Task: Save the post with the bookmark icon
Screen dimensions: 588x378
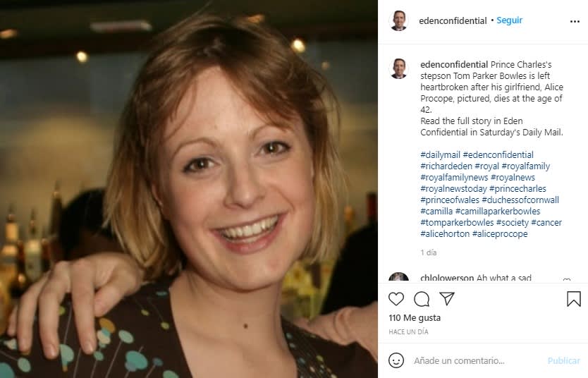Action: [x=574, y=299]
